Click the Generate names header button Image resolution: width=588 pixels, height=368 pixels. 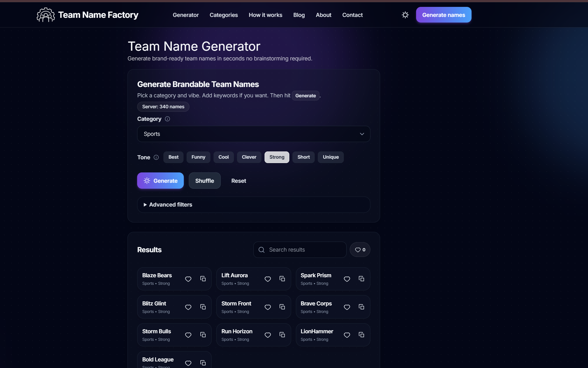click(444, 15)
